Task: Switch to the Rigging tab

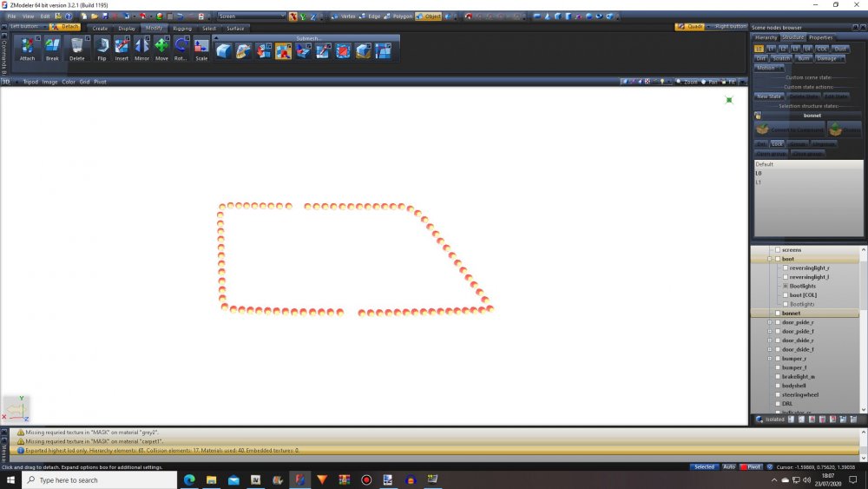Action: (x=182, y=29)
